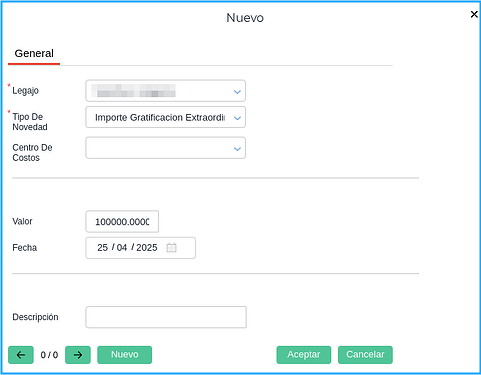Click the 0 / 0 record counter
481x375 pixels.
tap(49, 355)
